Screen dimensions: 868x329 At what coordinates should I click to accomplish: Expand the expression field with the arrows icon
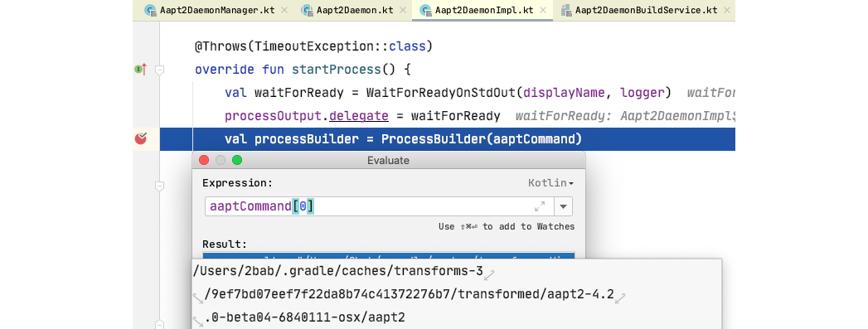(539, 206)
